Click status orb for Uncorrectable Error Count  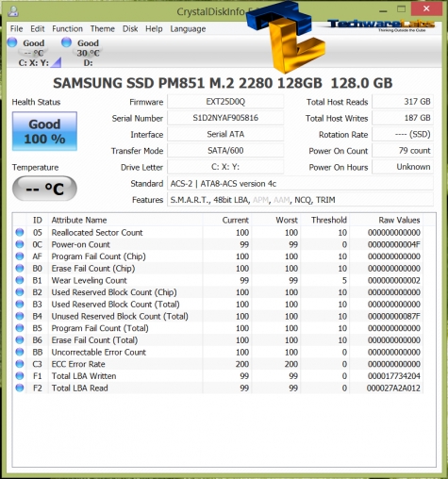tap(20, 352)
